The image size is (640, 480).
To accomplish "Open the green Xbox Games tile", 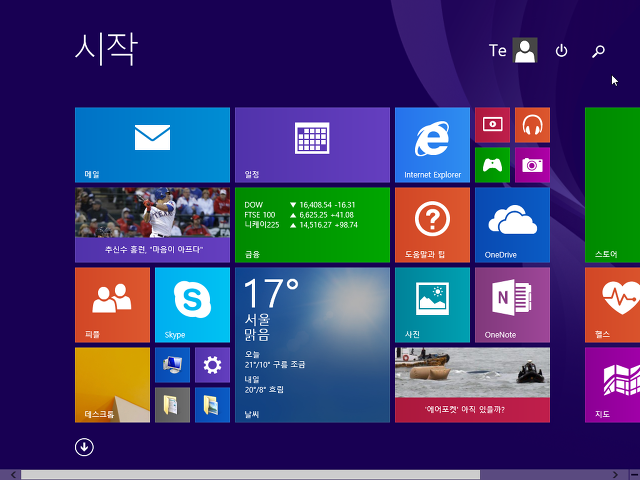I will tap(492, 165).
